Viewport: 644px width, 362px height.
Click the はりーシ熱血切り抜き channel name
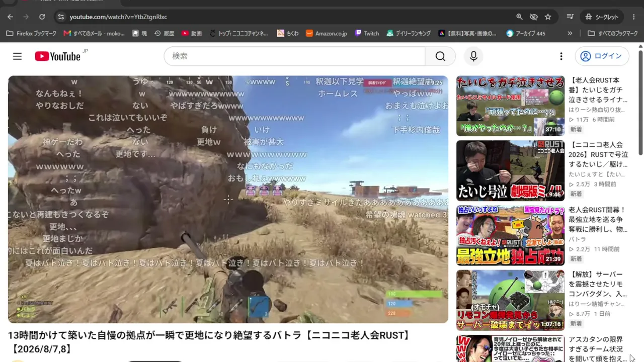click(x=597, y=110)
